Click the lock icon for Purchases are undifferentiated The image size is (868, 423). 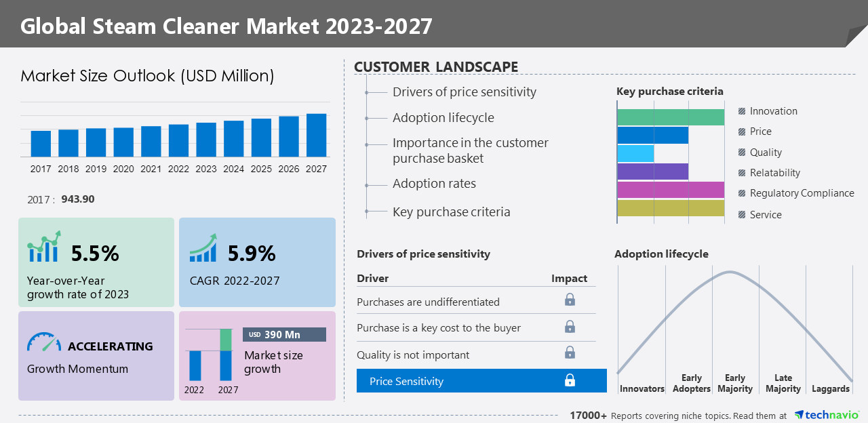tap(570, 299)
